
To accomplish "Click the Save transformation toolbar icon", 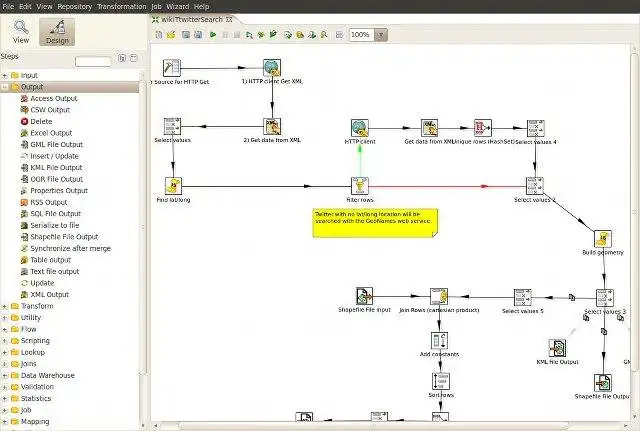I will 186,35.
